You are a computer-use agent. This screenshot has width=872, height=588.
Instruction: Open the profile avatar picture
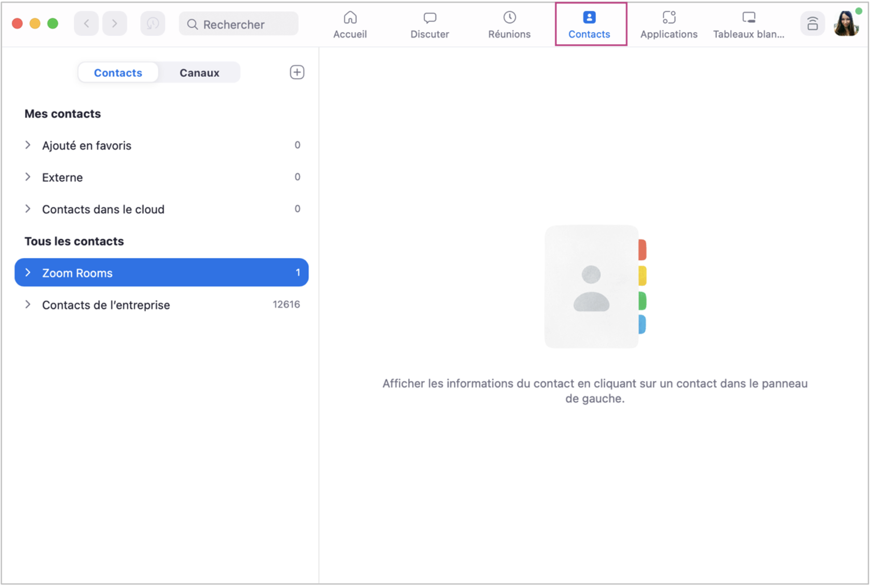(x=846, y=24)
